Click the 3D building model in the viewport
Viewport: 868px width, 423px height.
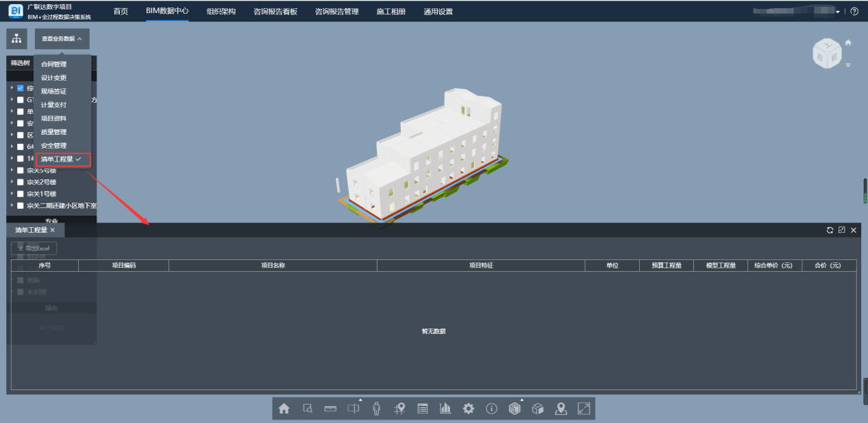[x=425, y=154]
